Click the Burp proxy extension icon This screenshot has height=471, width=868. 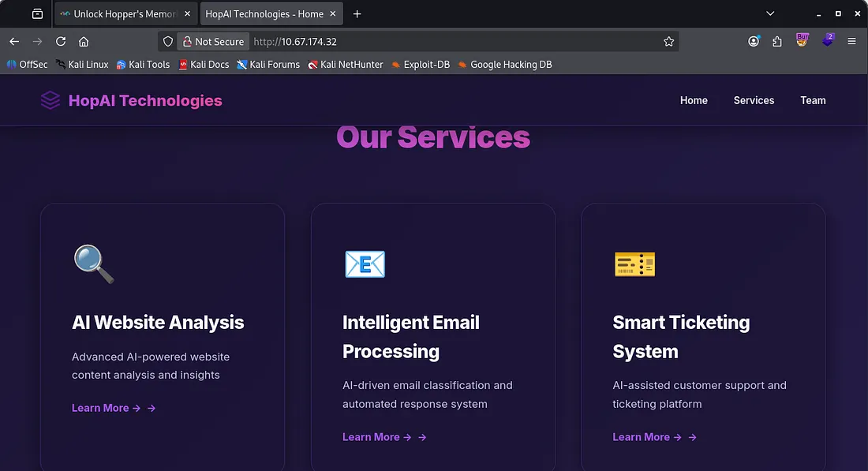coord(803,40)
